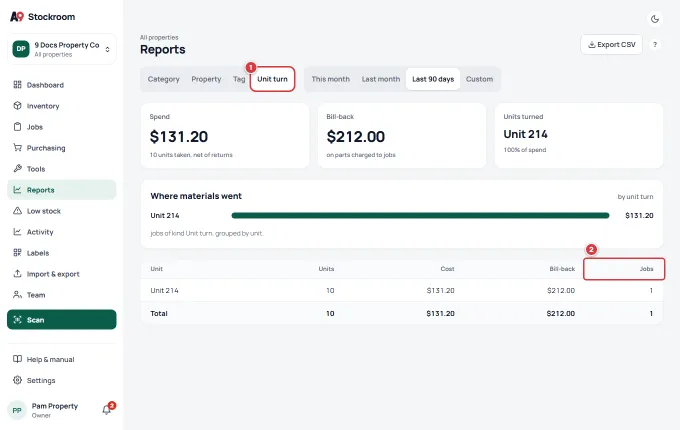Click the $212.00 Bill-back card value
Viewport: 680px width, 430px height.
click(356, 137)
